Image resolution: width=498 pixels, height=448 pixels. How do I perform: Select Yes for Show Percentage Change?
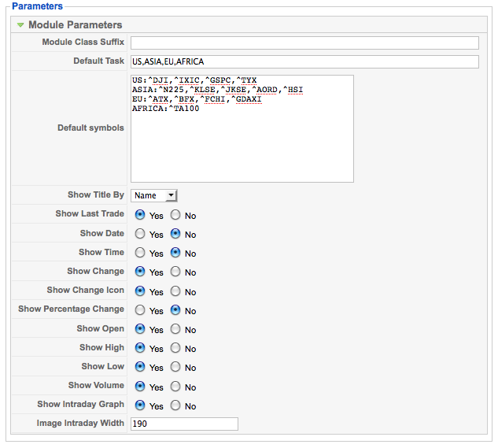pos(140,310)
